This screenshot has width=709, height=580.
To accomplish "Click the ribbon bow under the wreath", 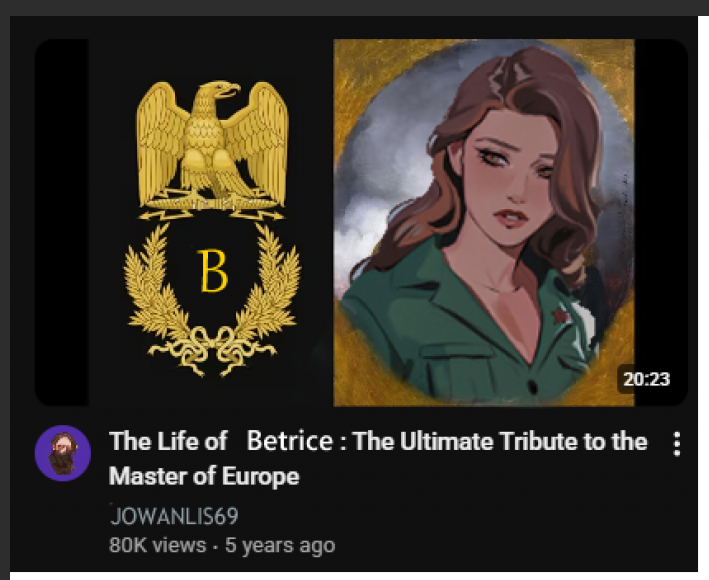I will [x=212, y=351].
